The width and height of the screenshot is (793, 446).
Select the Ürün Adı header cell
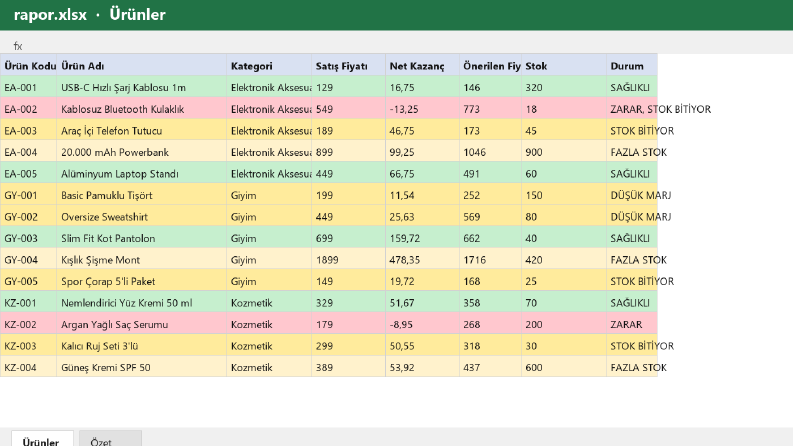[142, 65]
